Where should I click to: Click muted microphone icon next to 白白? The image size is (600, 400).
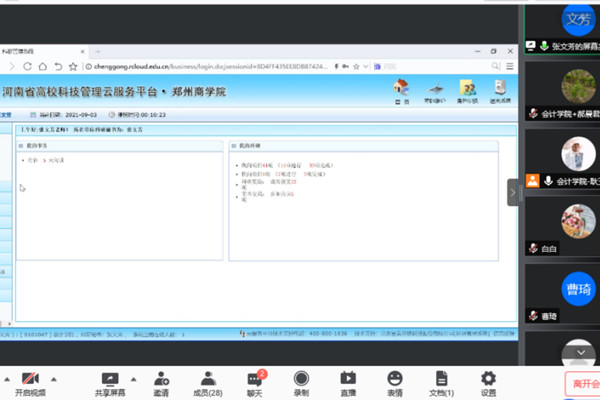[533, 248]
